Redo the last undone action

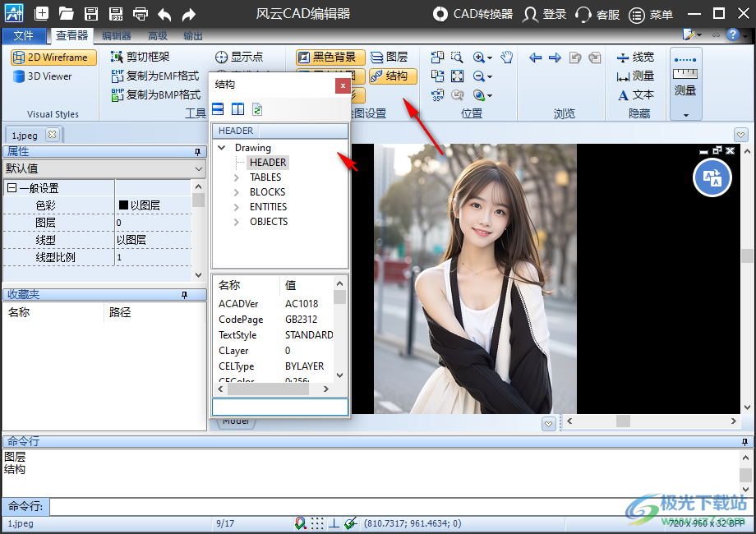click(x=189, y=15)
